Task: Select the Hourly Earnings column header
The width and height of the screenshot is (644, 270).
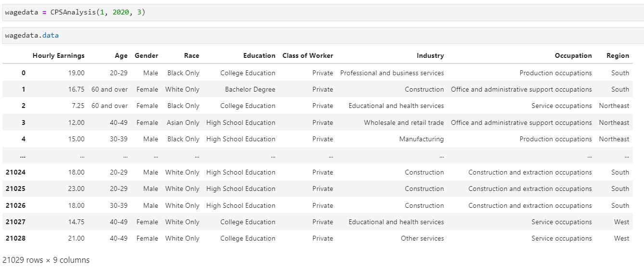Action: (59, 55)
